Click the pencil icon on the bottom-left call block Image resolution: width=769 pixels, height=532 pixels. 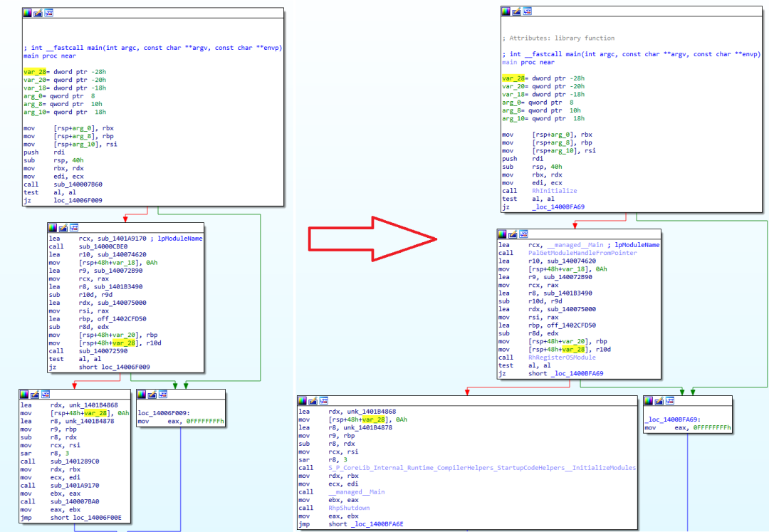pyautogui.click(x=34, y=394)
